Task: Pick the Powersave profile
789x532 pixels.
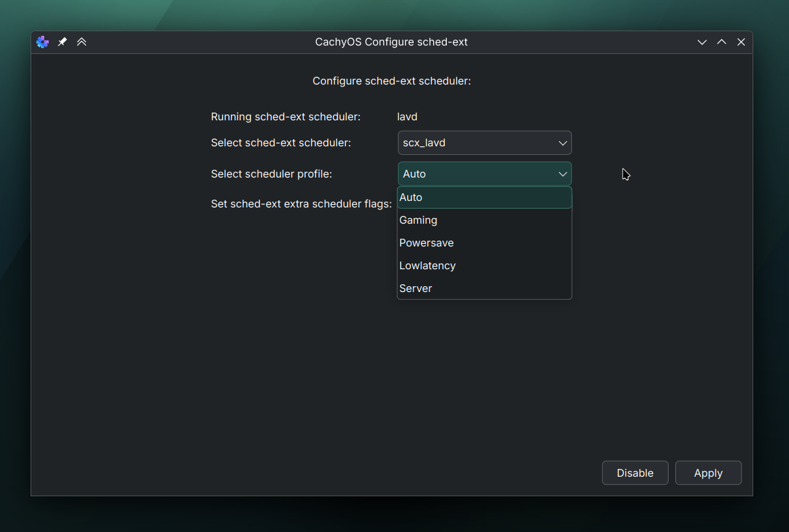Action: point(484,243)
